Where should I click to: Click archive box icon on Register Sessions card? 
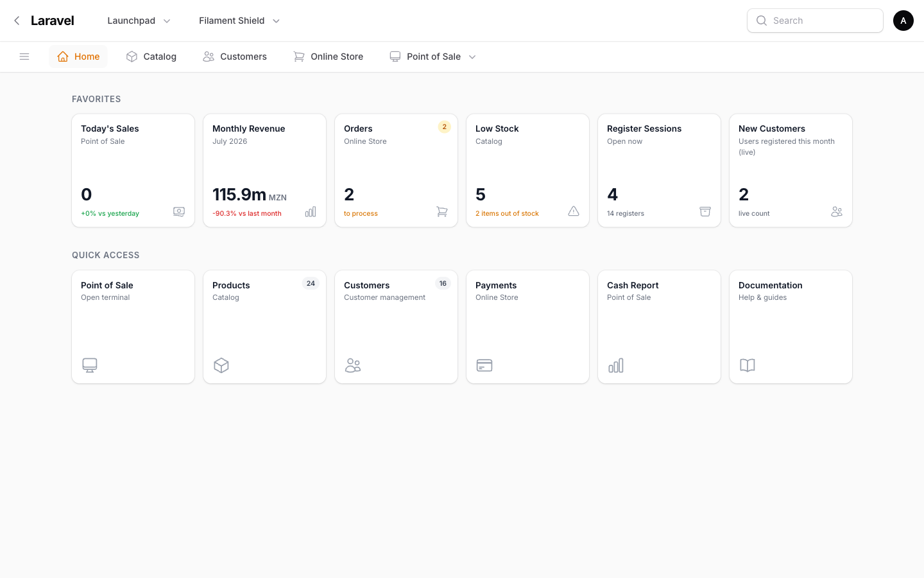click(x=705, y=211)
